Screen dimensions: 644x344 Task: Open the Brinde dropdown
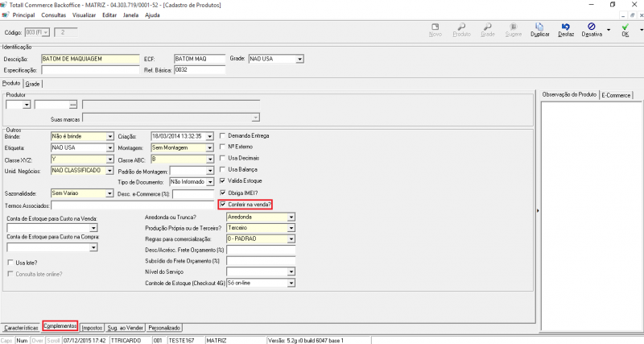(x=109, y=137)
